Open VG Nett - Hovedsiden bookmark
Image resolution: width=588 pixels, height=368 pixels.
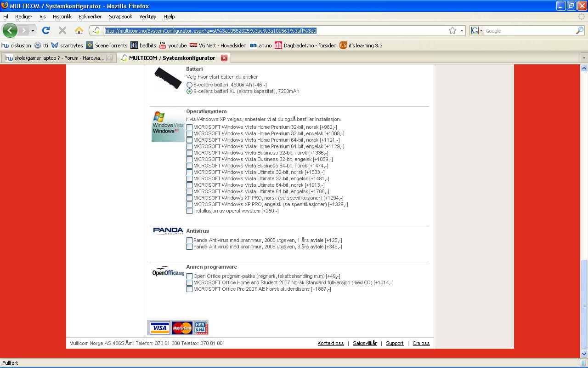click(218, 45)
